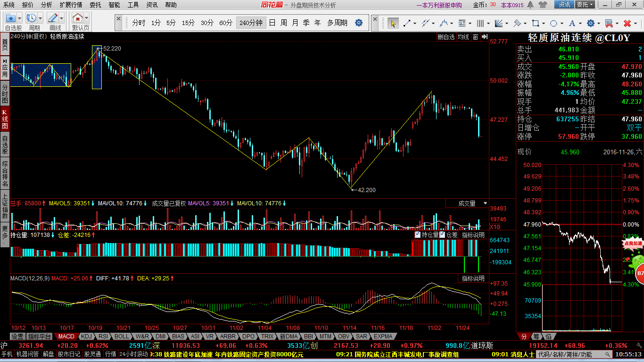644x362 pixels.
Task: Select the 多周期 view
Action: [337, 23]
